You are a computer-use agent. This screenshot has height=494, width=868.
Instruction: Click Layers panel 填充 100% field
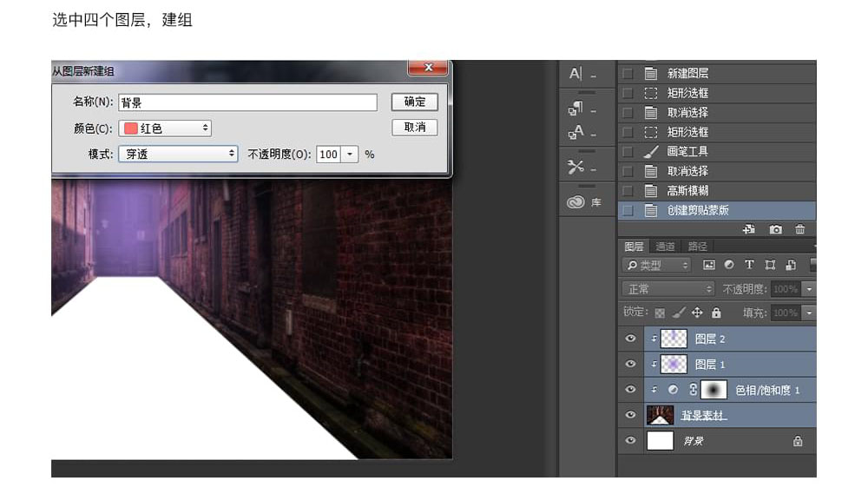tap(786, 313)
